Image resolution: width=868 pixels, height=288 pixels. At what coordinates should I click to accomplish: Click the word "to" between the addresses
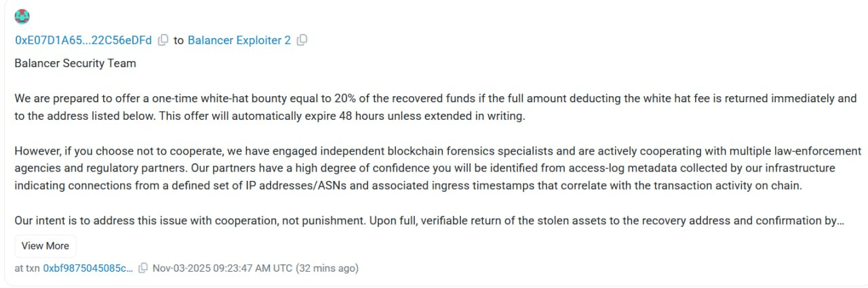point(179,41)
